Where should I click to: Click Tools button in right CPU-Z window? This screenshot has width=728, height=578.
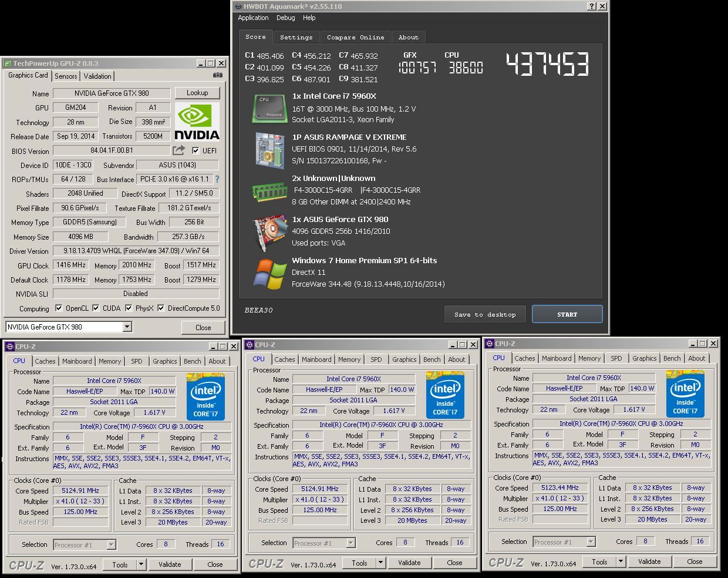pos(599,562)
